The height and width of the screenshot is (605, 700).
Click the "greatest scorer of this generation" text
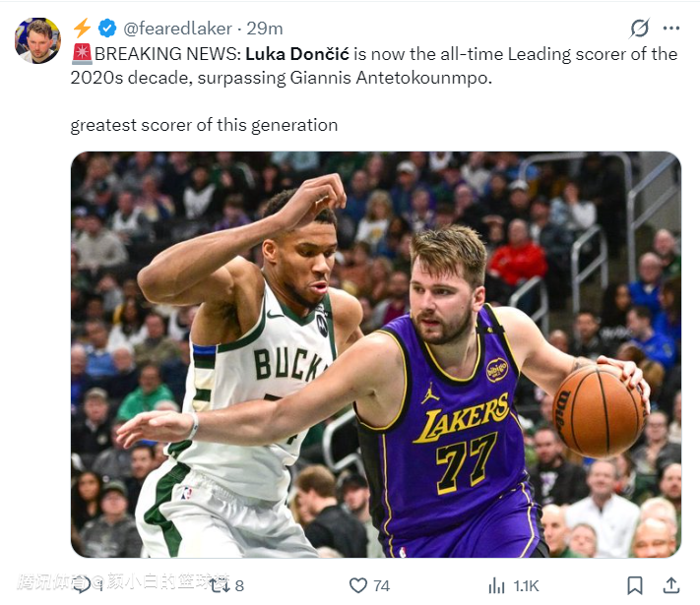pyautogui.click(x=204, y=125)
